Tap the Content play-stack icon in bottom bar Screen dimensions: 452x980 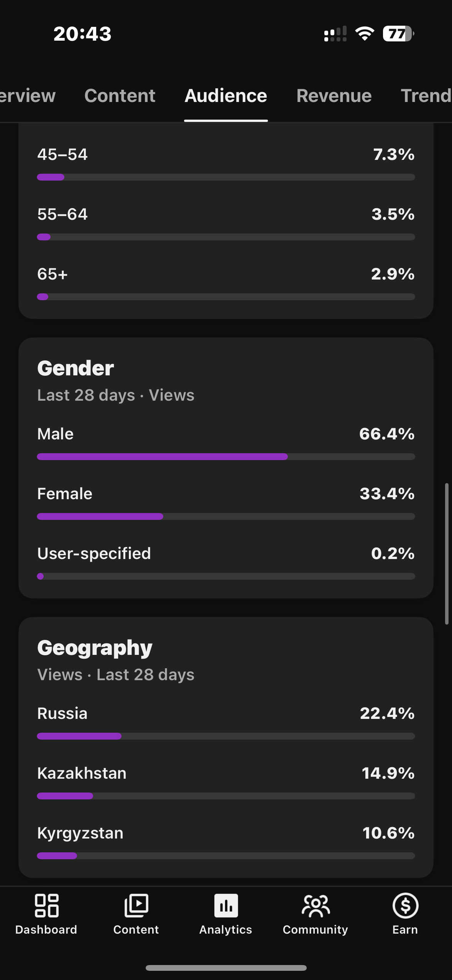coord(136,906)
